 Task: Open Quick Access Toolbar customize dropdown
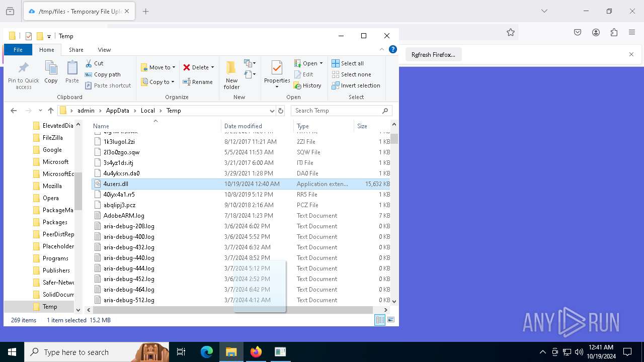(49, 36)
